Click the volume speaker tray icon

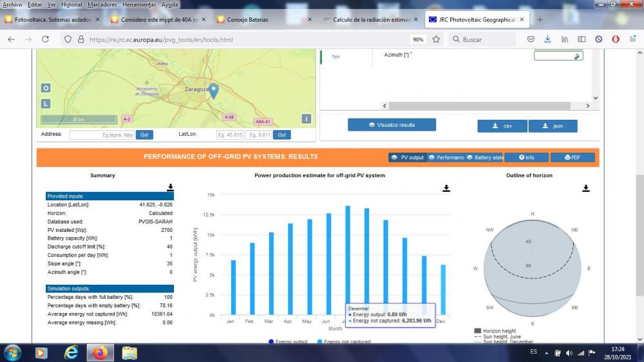click(x=569, y=353)
